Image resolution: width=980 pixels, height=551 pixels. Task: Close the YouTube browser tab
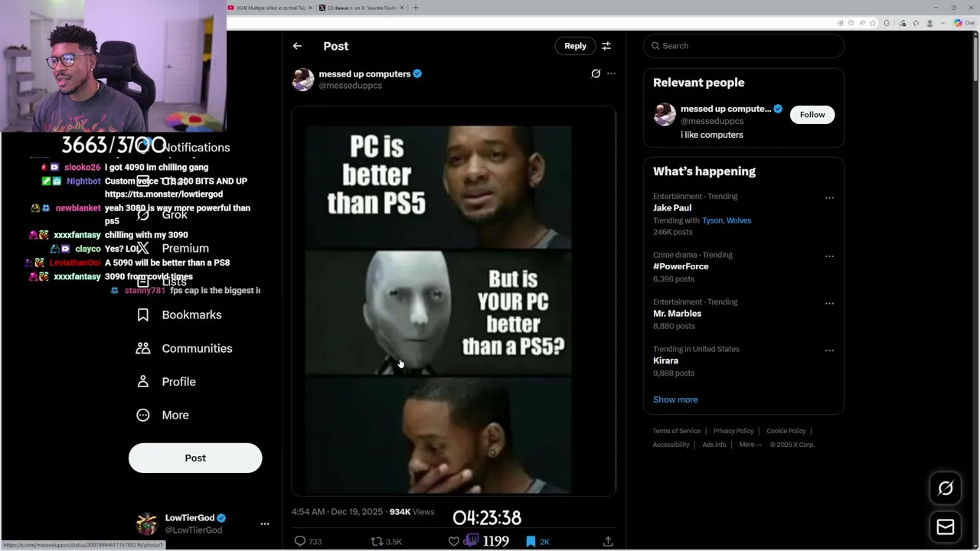[x=310, y=8]
